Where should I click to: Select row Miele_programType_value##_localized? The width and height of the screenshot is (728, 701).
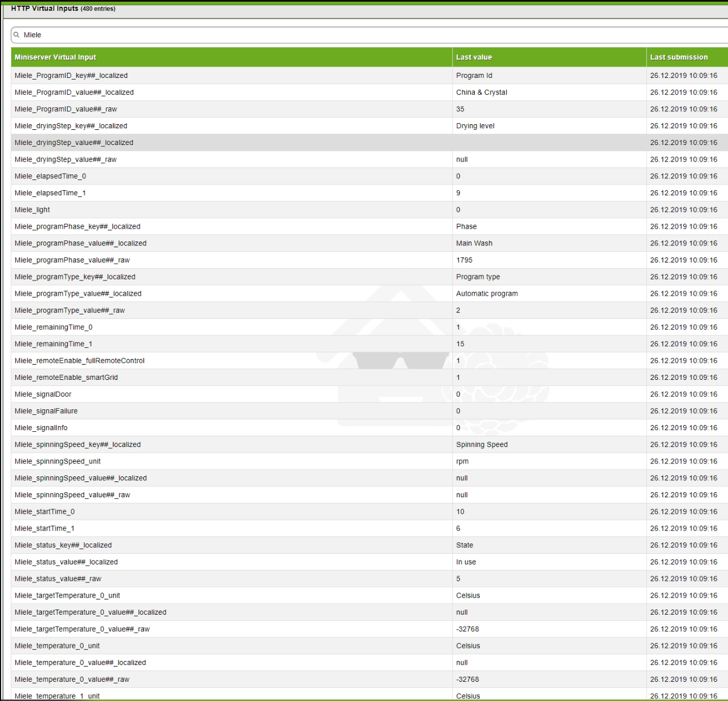point(370,293)
